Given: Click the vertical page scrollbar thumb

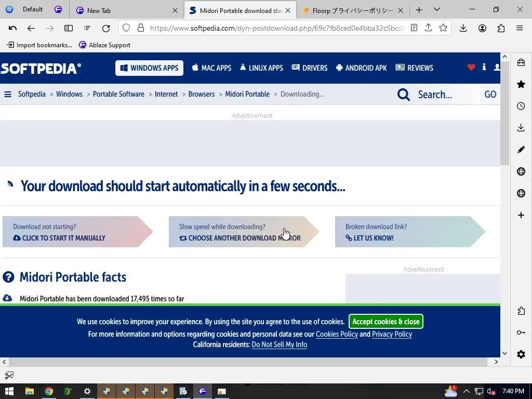Looking at the screenshot, I should point(504,113).
